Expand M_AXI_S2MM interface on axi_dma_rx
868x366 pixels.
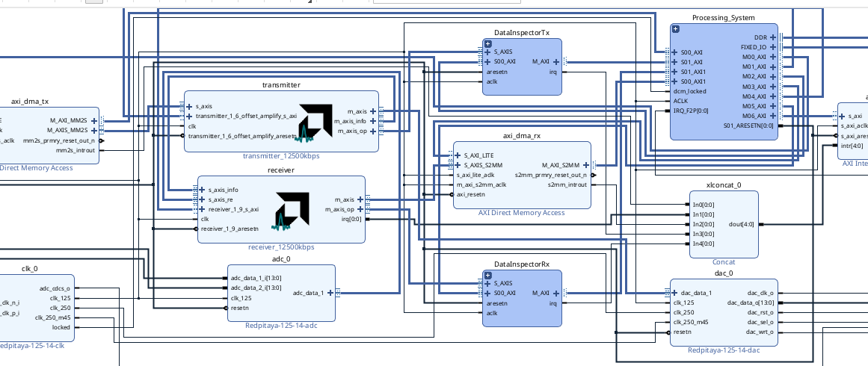pyautogui.click(x=586, y=165)
